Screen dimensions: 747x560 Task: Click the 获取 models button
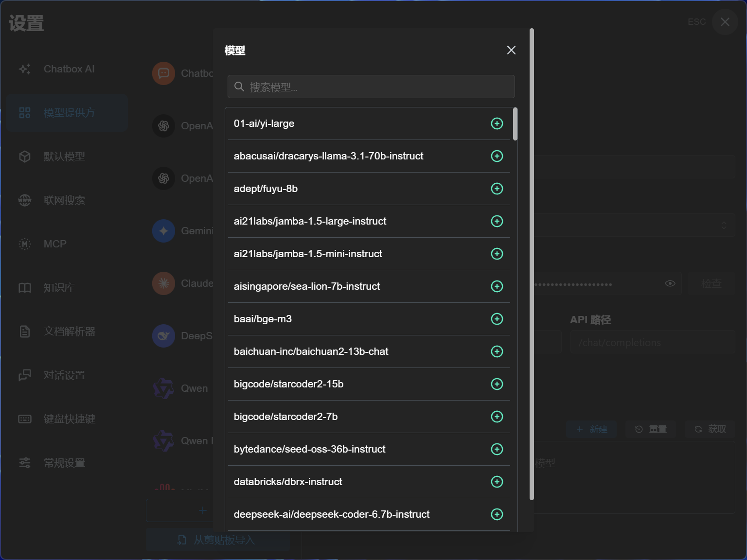tap(711, 429)
